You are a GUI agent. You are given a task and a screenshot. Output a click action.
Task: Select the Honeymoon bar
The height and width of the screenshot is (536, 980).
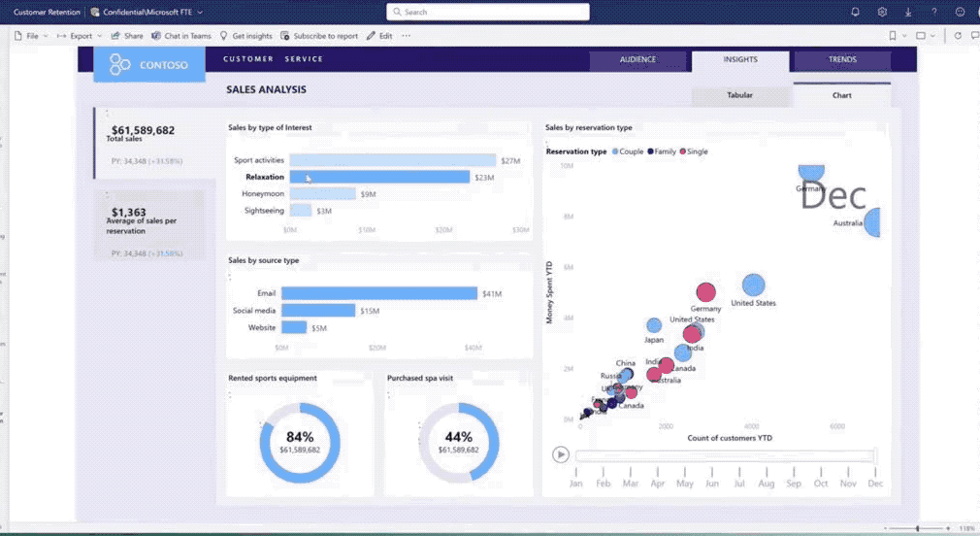pyautogui.click(x=322, y=194)
